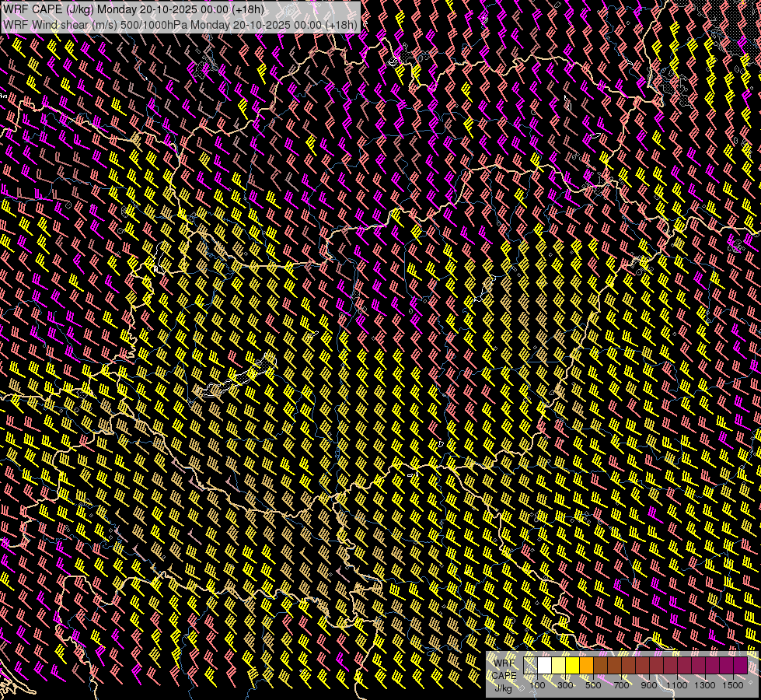
Task: Click the CAPE label left of the color bar
Action: point(504,675)
